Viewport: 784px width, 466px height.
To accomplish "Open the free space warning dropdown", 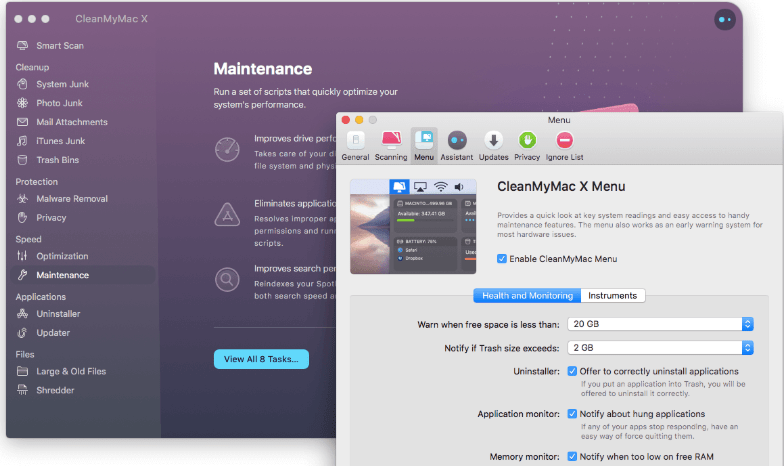I will (660, 324).
